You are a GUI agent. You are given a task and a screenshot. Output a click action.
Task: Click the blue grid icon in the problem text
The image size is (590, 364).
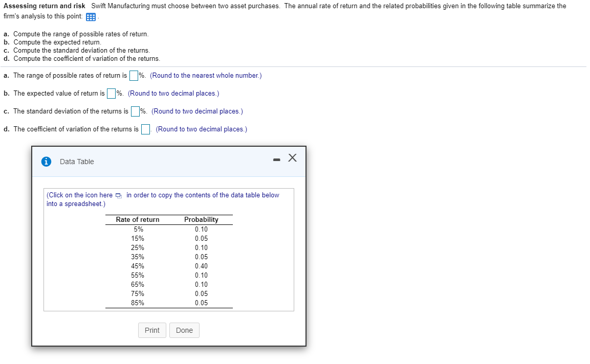tap(91, 17)
